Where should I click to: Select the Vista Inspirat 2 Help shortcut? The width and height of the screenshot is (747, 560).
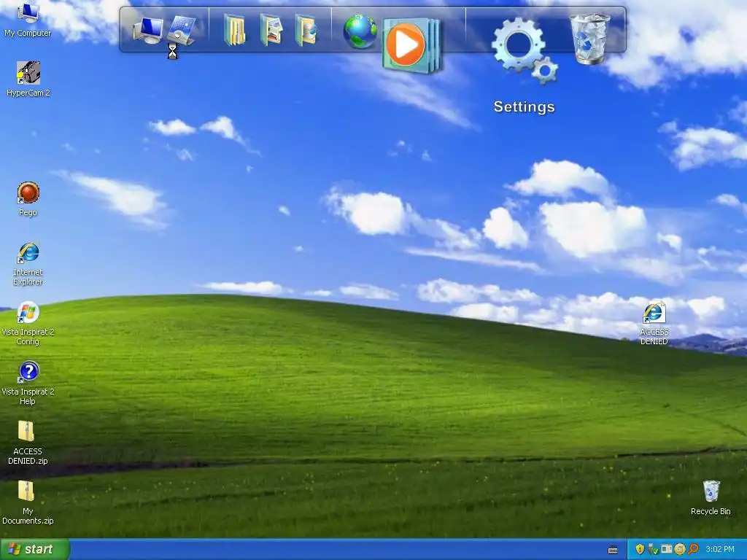28,384
